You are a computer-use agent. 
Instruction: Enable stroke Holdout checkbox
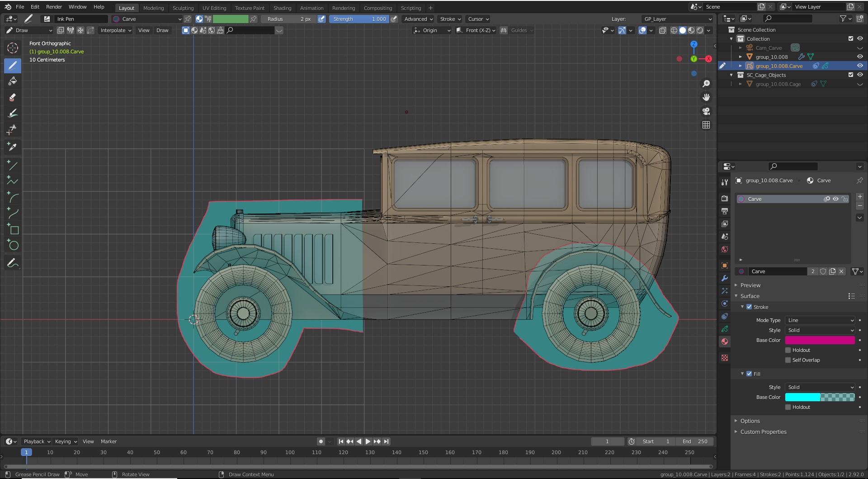788,350
